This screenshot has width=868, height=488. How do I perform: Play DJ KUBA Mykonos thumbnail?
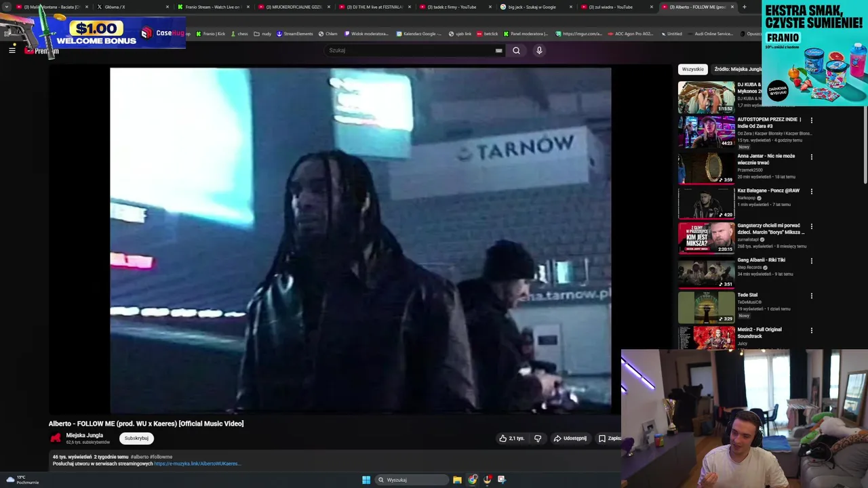[x=706, y=97]
